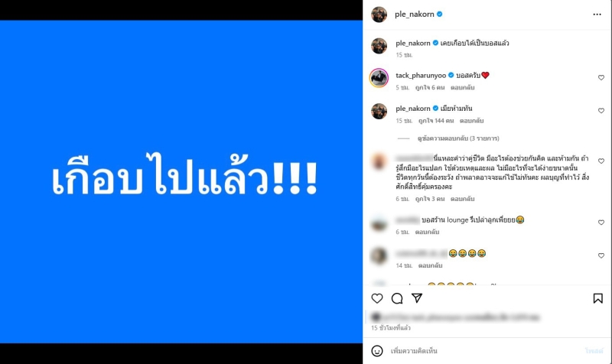
Task: Save the post with the bookmark icon
Action: pos(597,298)
